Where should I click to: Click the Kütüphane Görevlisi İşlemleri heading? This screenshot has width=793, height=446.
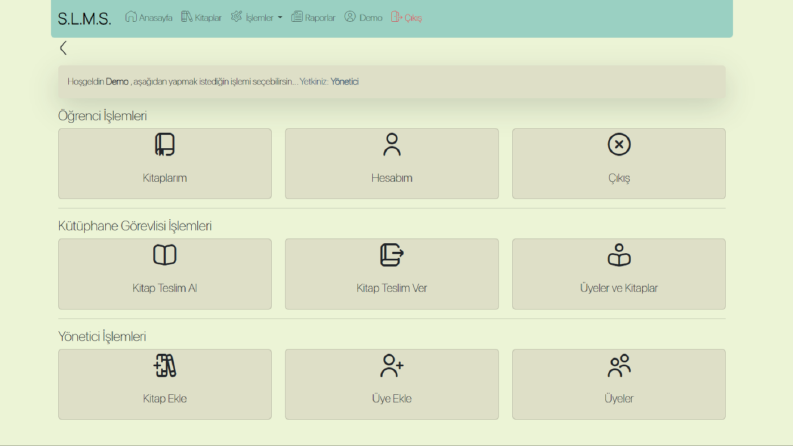coord(135,226)
